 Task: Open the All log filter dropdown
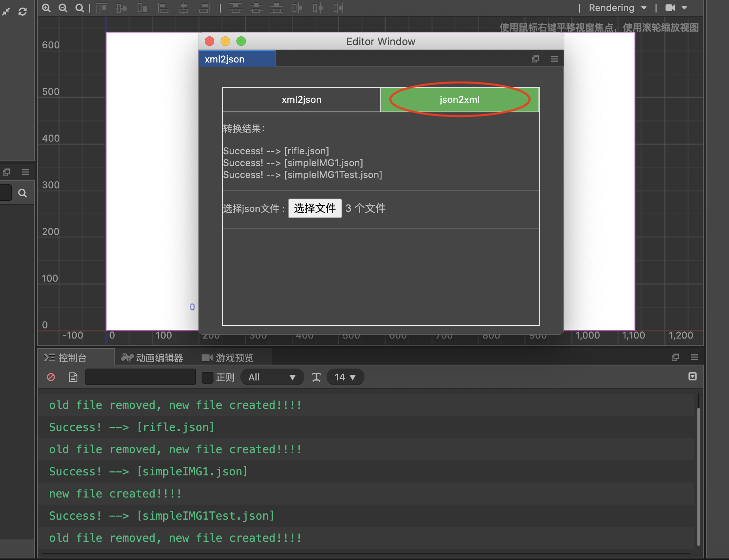272,377
